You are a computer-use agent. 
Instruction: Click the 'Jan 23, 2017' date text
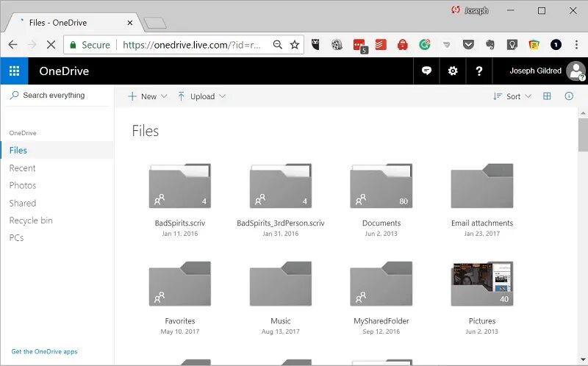pos(482,234)
